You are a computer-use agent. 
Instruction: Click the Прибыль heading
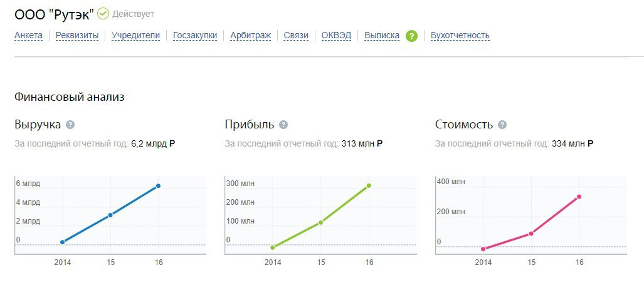250,125
